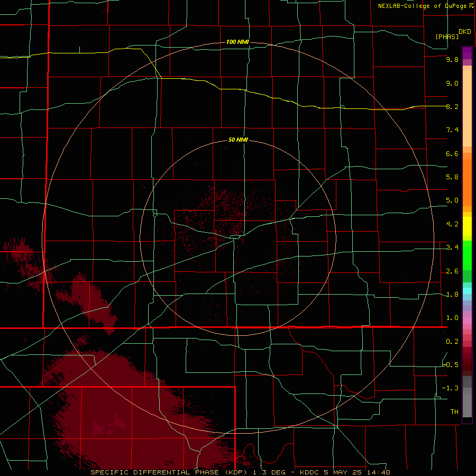Click the 5.8 color scale value

452,177
